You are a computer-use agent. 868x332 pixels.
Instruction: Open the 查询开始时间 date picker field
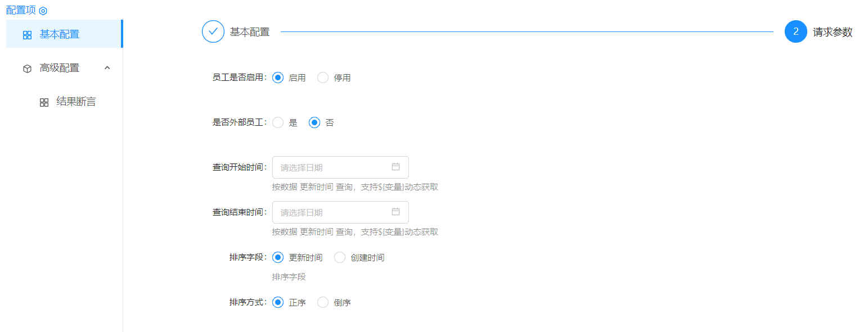click(332, 167)
